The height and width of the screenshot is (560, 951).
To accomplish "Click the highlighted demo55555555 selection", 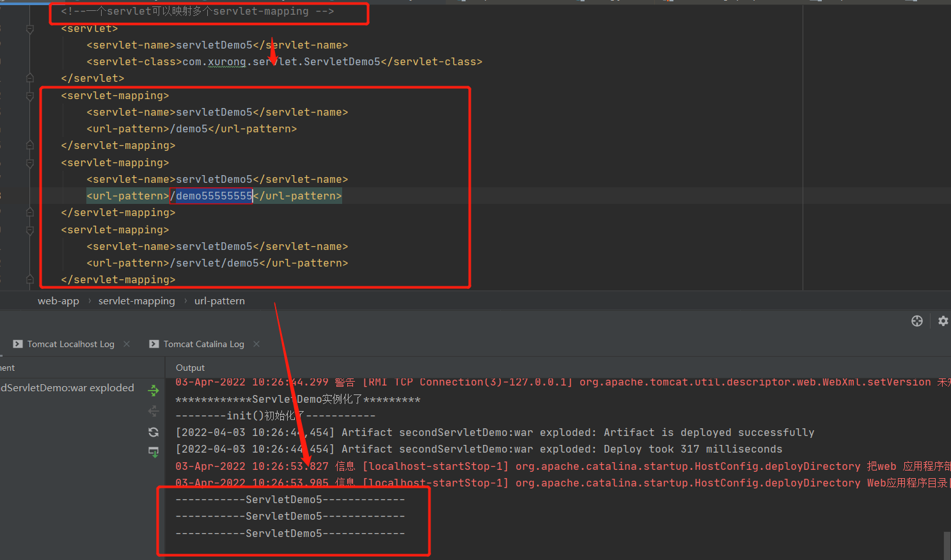I will (214, 196).
